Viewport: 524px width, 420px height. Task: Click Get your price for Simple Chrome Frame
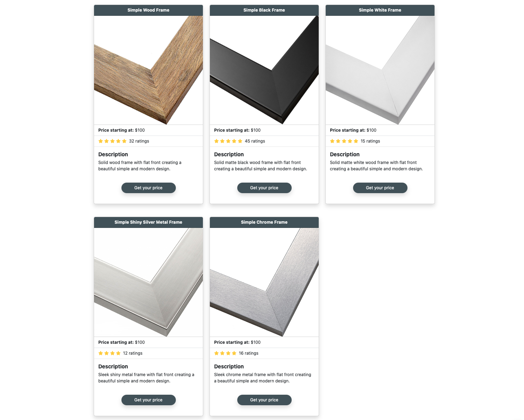[x=264, y=400]
